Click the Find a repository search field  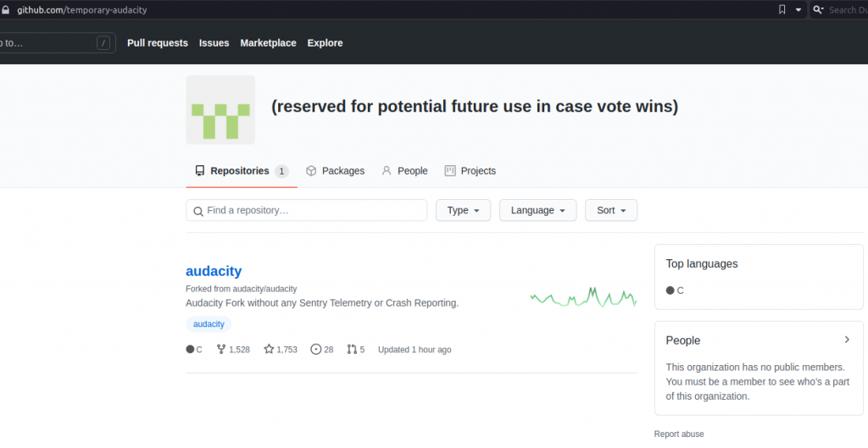click(x=306, y=210)
